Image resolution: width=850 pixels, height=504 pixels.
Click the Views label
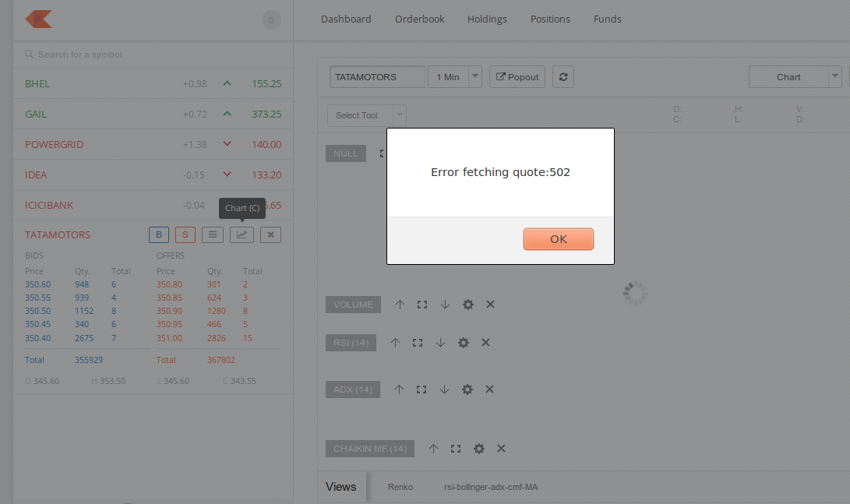click(341, 487)
